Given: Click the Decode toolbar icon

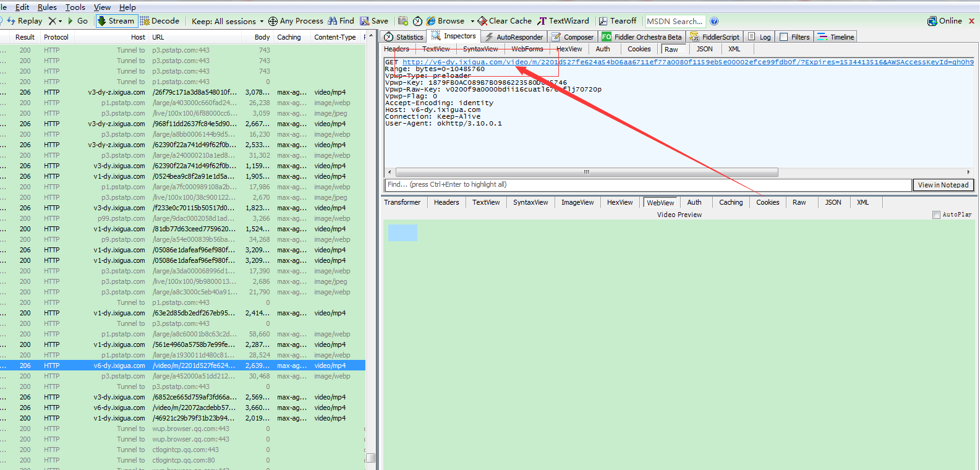Looking at the screenshot, I should click(145, 21).
